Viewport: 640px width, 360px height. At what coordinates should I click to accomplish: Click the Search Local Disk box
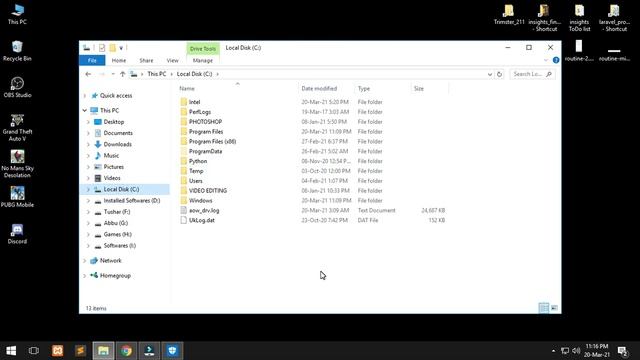tap(532, 74)
